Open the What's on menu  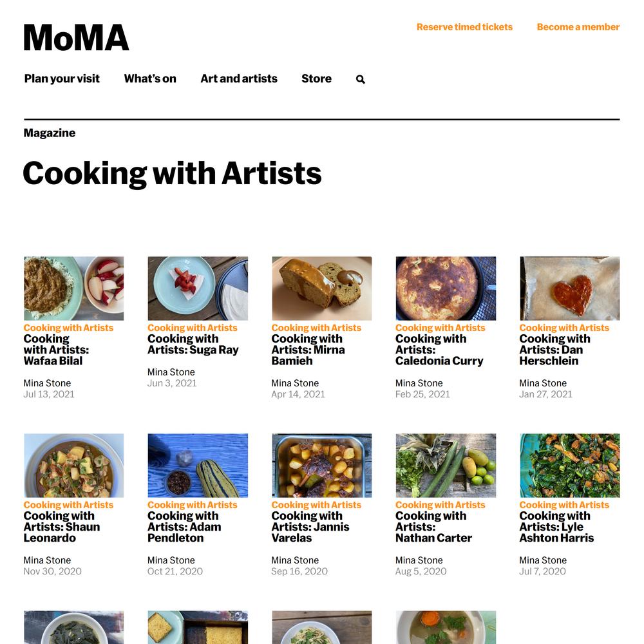(x=150, y=79)
